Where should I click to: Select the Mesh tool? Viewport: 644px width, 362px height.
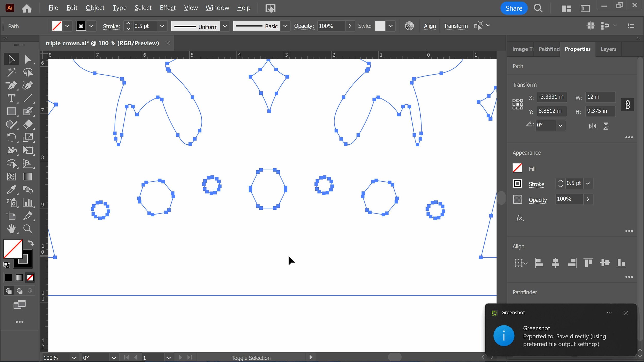pyautogui.click(x=11, y=176)
